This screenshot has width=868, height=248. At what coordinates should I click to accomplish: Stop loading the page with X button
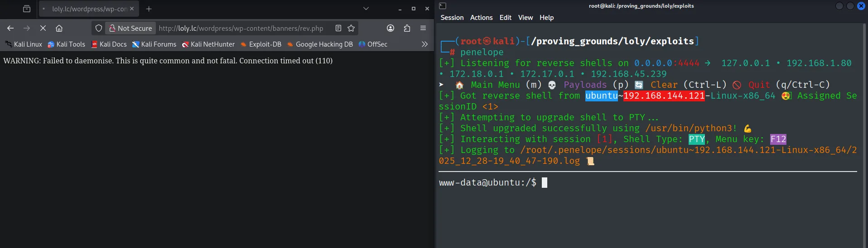pyautogui.click(x=43, y=28)
